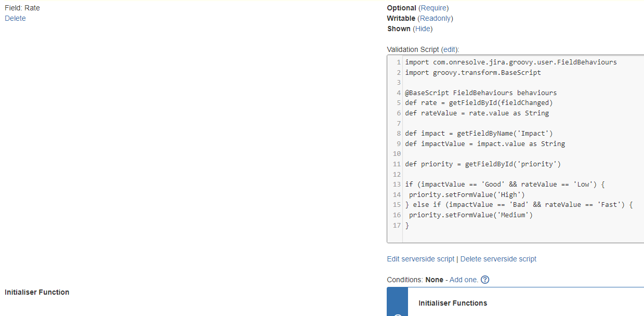Viewport: 644px width, 316px height.
Task: Select the import FieldBehaviours line
Action: tap(511, 62)
